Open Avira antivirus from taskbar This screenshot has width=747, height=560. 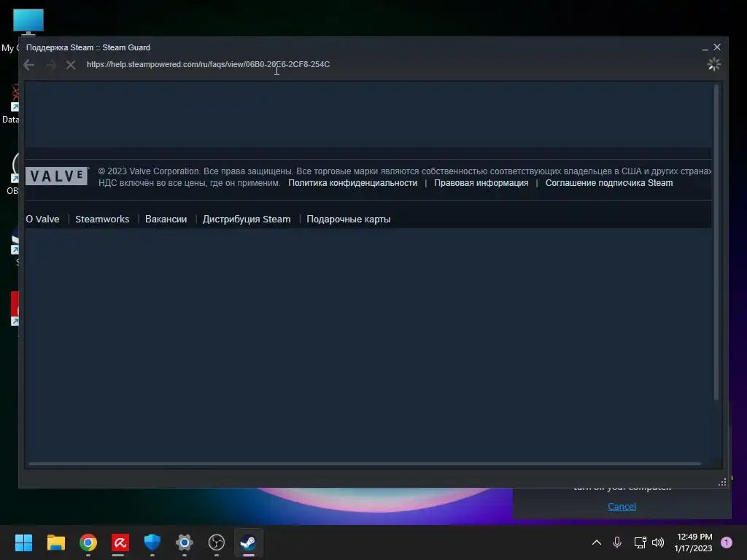(120, 542)
